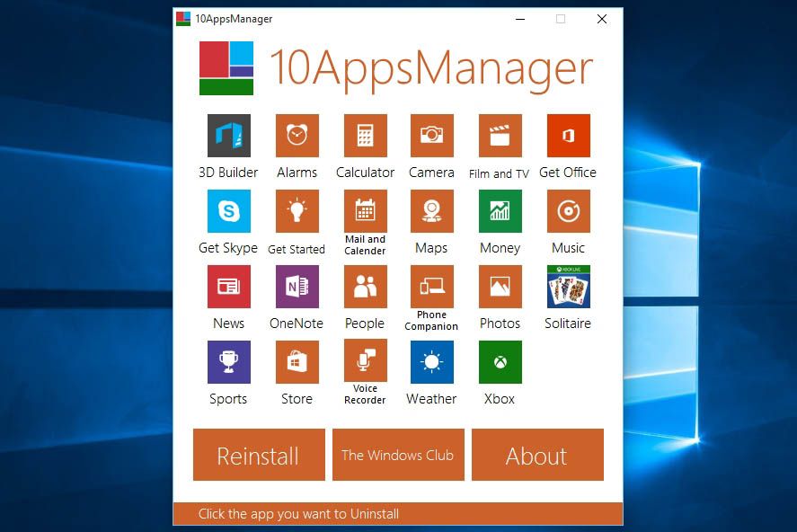This screenshot has width=797, height=532.
Task: Click the Reinstall button
Action: coord(259,455)
